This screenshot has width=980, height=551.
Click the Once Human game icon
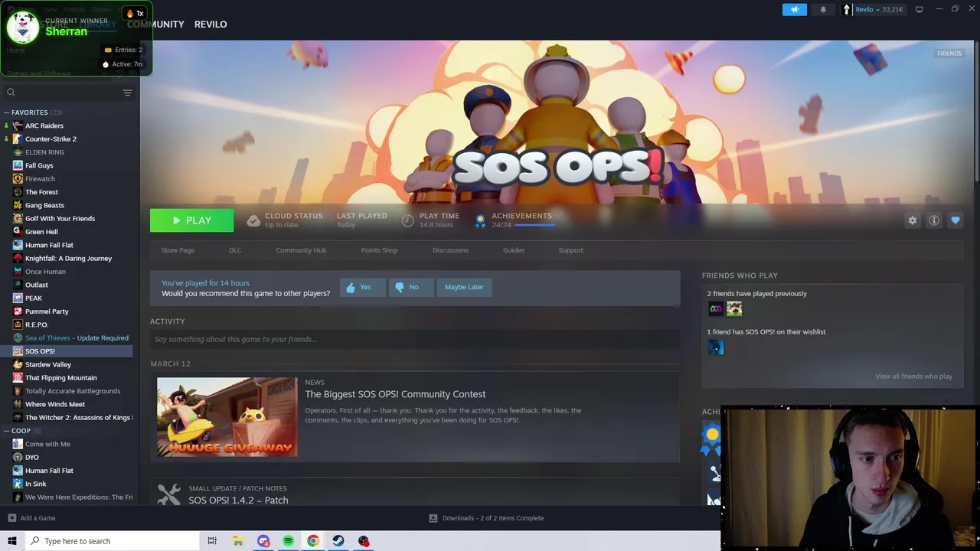coord(18,272)
